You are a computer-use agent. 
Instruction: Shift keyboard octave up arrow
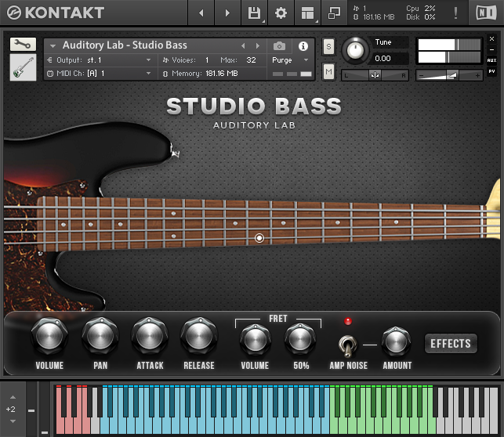click(x=13, y=398)
